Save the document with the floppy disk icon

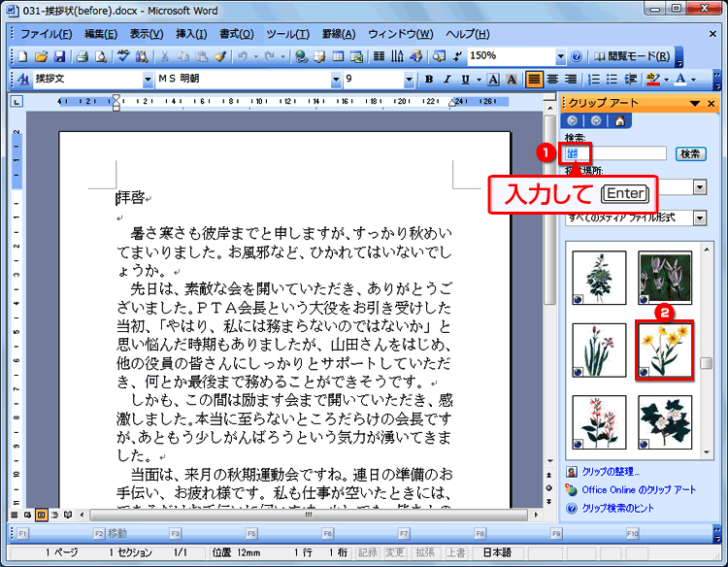pyautogui.click(x=59, y=56)
